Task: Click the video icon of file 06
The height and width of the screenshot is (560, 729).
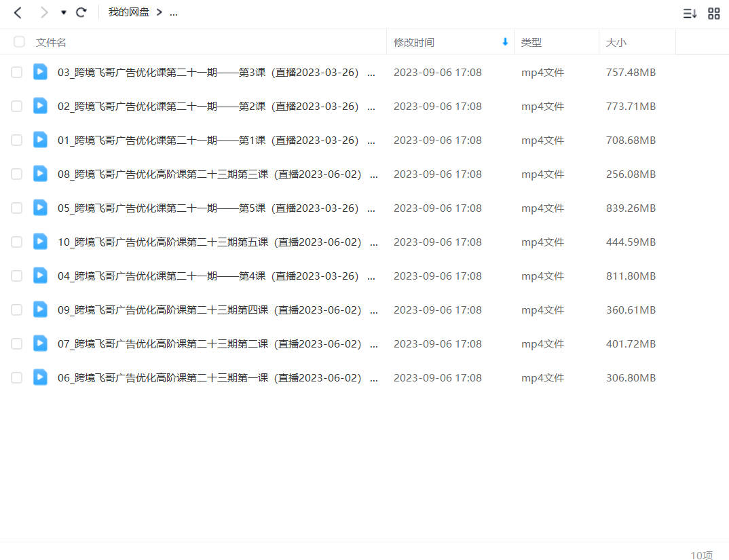Action: (x=40, y=377)
